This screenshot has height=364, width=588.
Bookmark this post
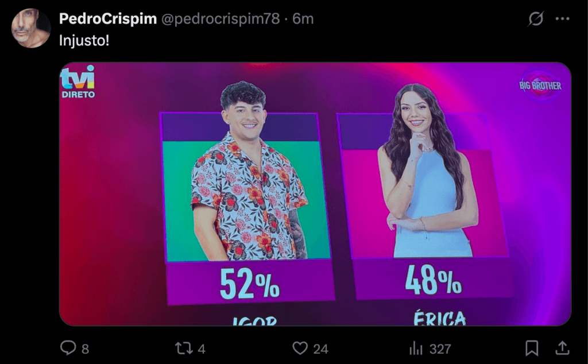pos(532,348)
